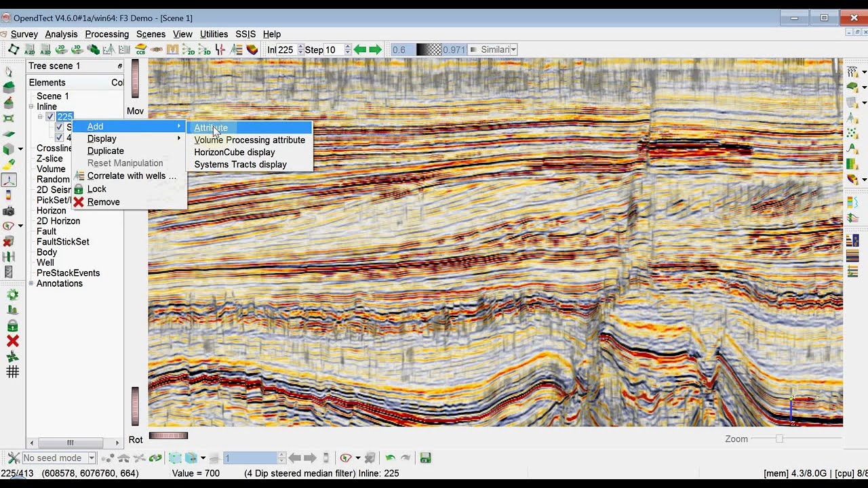Toggle the orientation axis tool
The height and width of the screenshot is (488, 868).
(x=9, y=180)
